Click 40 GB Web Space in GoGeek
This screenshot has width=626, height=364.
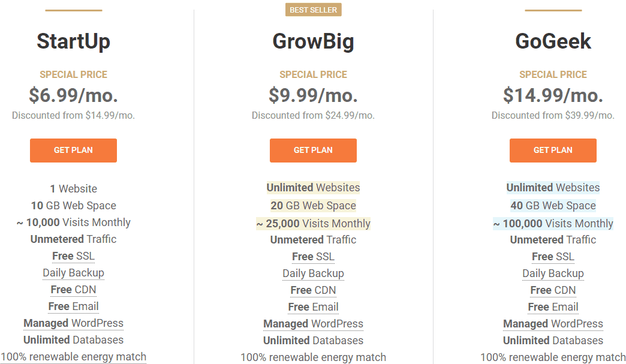[553, 206]
